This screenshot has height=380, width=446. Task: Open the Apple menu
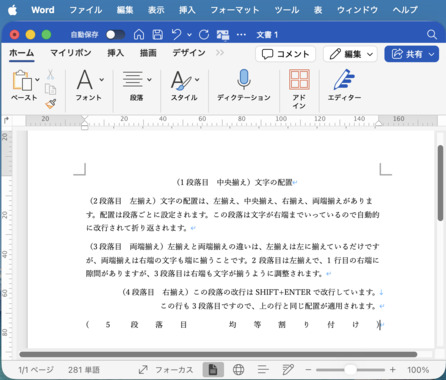click(x=13, y=10)
